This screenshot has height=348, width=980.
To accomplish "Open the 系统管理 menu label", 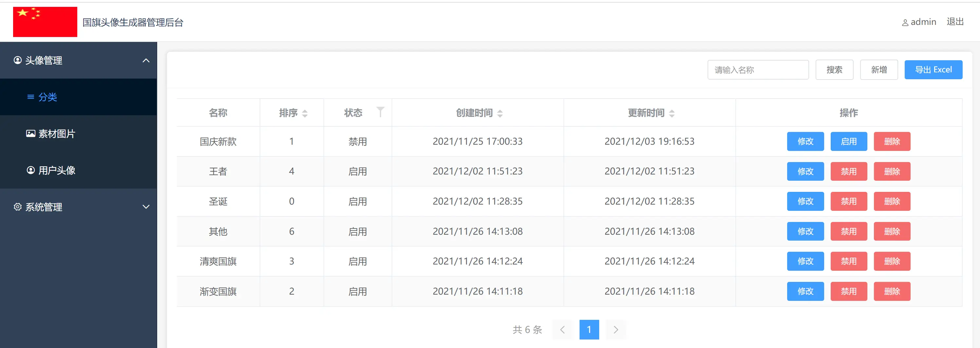I will tap(44, 207).
